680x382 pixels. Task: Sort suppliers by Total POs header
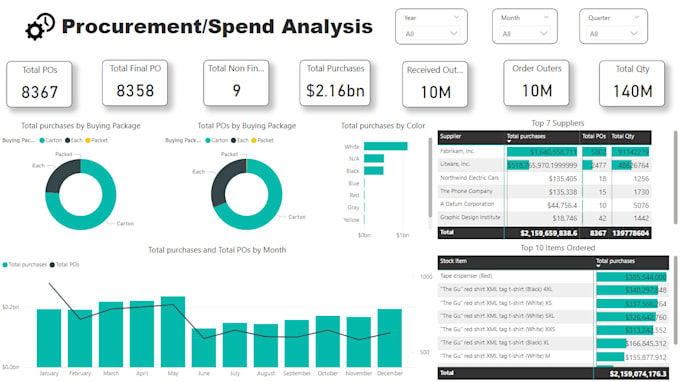594,137
